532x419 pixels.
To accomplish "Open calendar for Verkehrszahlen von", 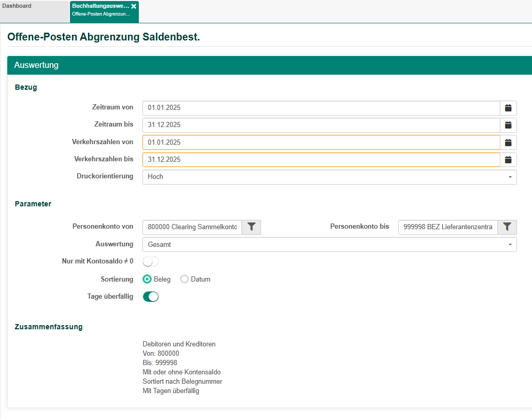I will [508, 143].
